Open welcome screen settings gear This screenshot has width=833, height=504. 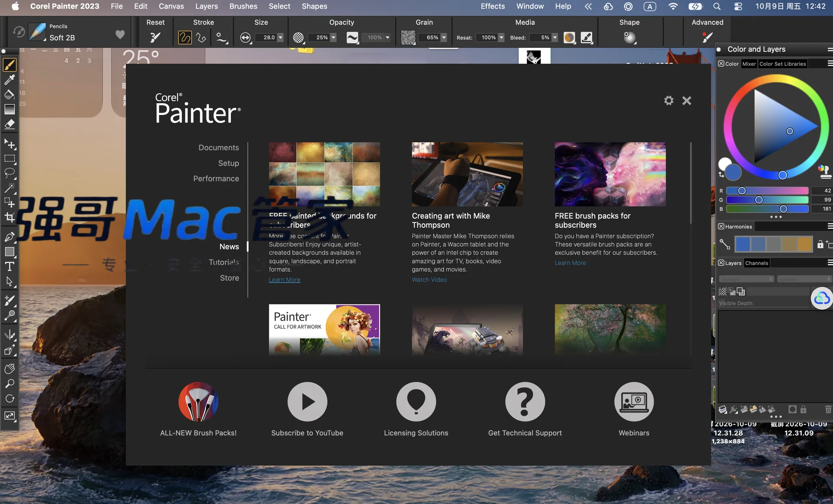pos(669,101)
